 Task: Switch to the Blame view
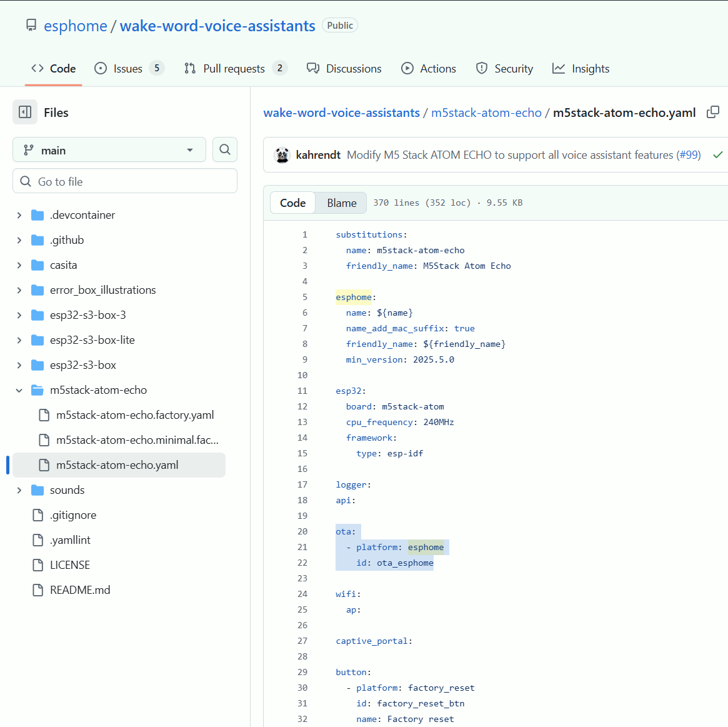click(x=342, y=203)
